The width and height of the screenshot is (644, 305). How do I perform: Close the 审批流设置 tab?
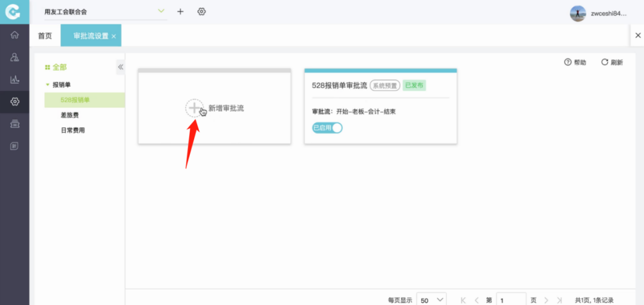tap(114, 37)
